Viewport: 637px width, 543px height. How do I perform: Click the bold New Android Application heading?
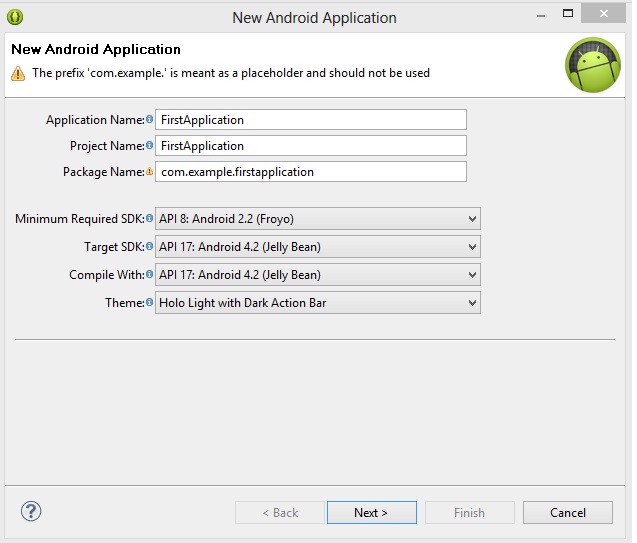96,49
